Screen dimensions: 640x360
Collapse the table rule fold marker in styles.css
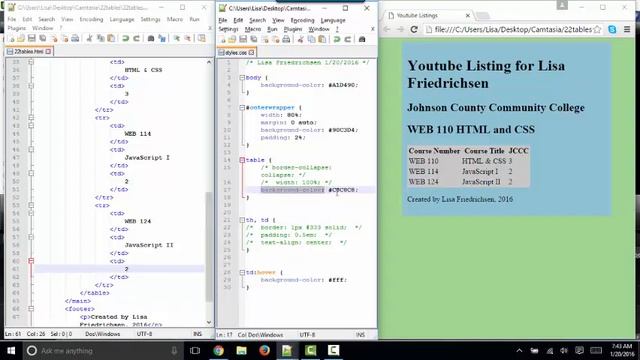click(242, 160)
